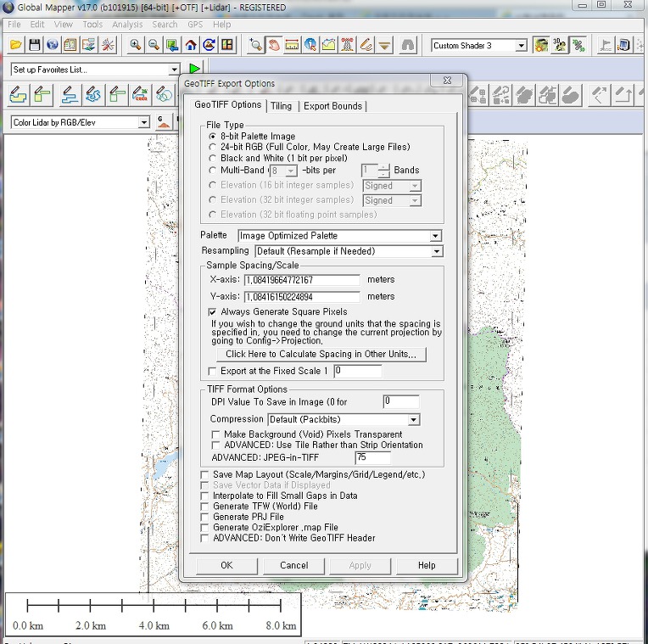Click the COGO input tool icon
The height and width of the screenshot is (644, 648).
[x=141, y=95]
